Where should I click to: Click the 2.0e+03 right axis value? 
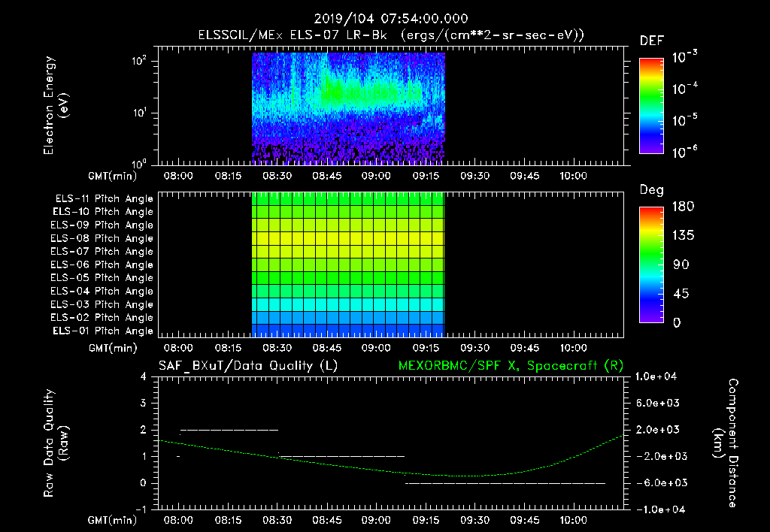tap(657, 430)
